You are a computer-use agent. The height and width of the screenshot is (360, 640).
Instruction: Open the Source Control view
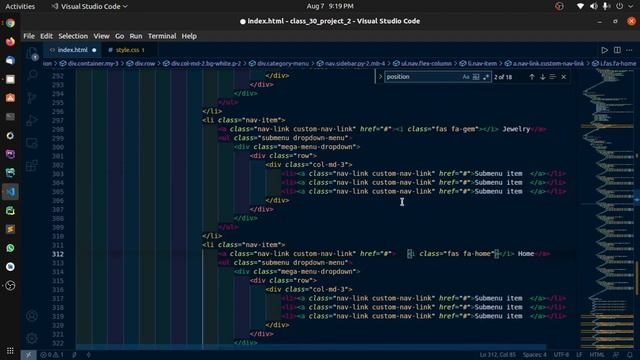32,98
